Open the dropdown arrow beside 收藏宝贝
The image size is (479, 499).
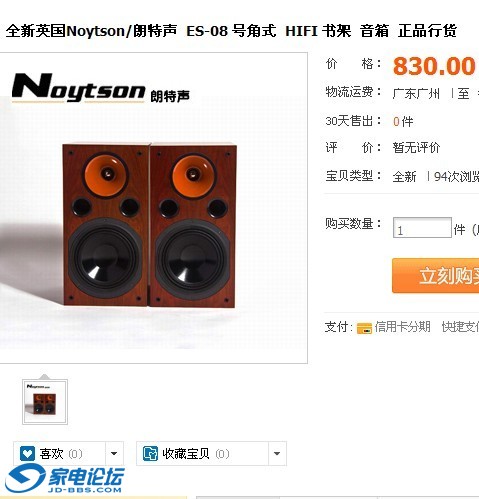[277, 454]
